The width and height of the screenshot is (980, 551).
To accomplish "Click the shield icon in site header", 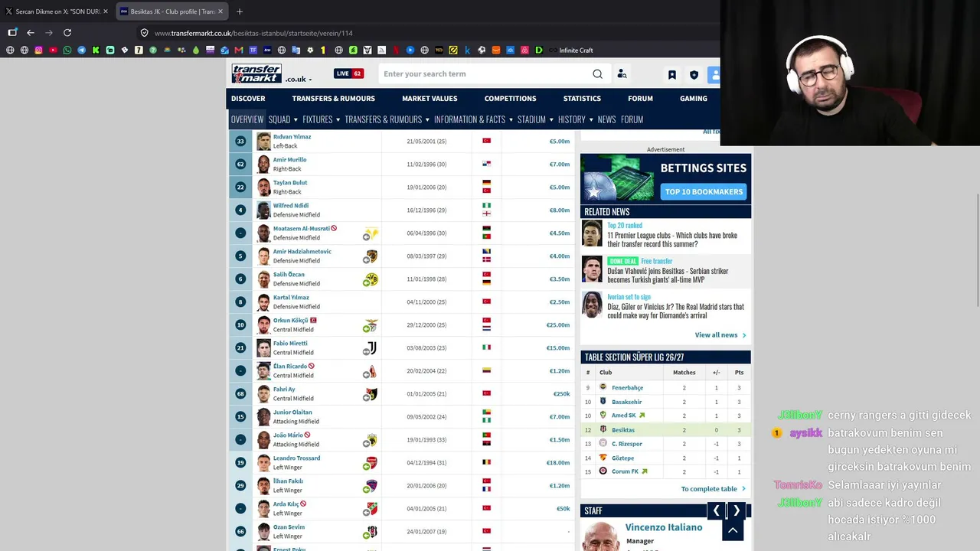I will click(694, 75).
